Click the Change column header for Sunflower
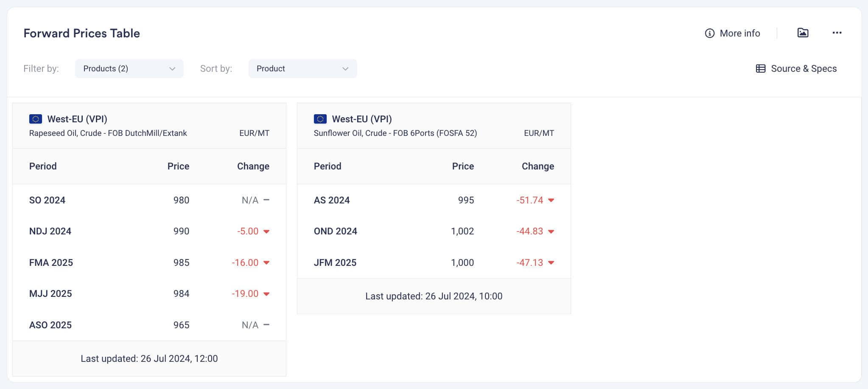This screenshot has width=868, height=389. tap(538, 166)
